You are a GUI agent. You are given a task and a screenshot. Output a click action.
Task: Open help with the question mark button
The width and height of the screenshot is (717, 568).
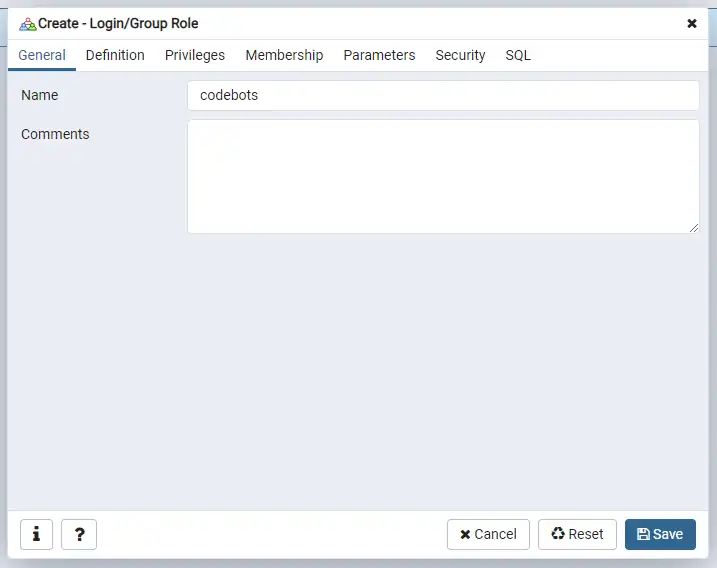click(79, 535)
